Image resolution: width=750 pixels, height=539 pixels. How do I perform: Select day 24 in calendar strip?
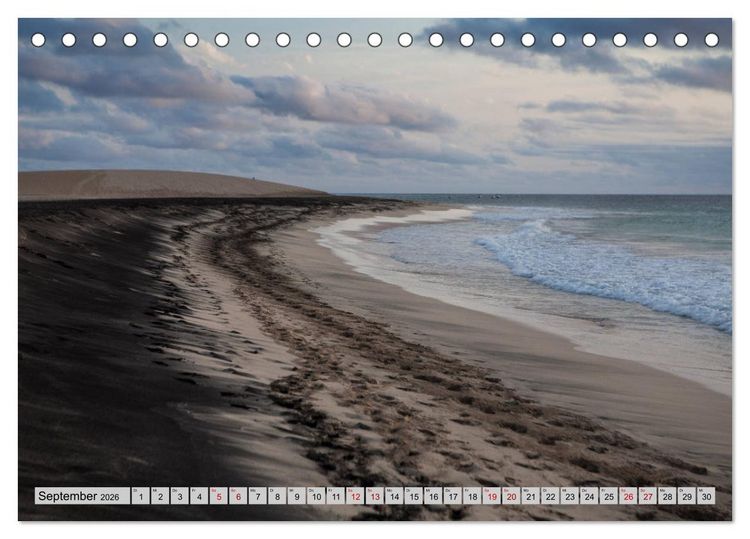(x=590, y=495)
